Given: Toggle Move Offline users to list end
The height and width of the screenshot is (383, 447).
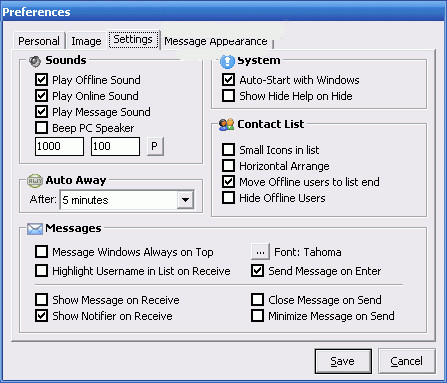Looking at the screenshot, I should pyautogui.click(x=228, y=182).
